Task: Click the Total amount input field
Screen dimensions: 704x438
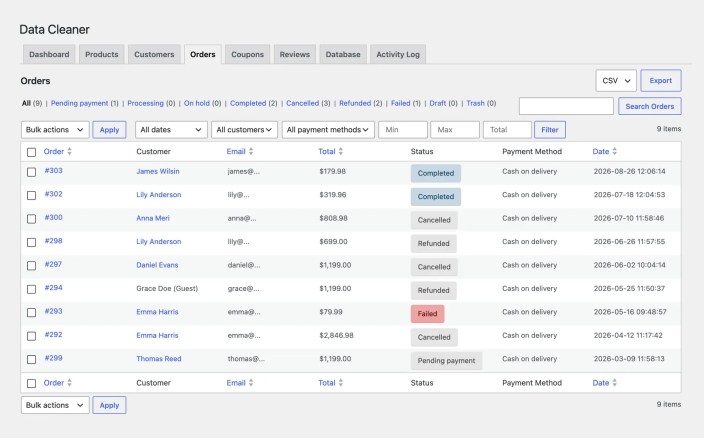Action: pyautogui.click(x=507, y=130)
